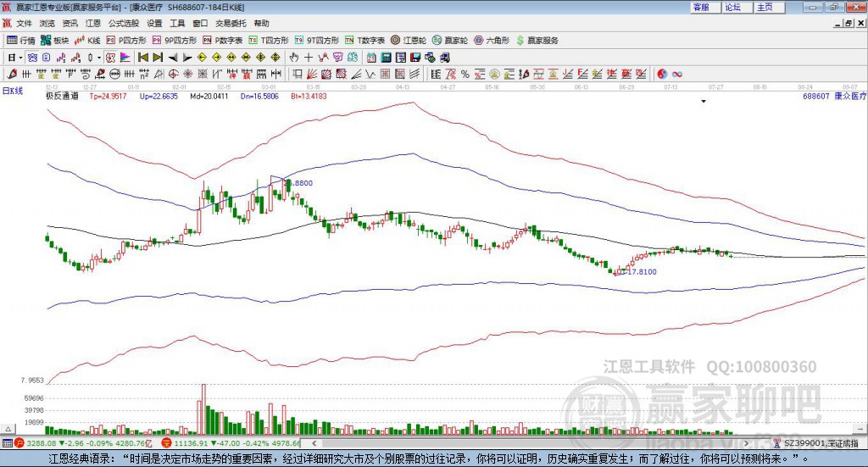Open the calculator icon

coord(386,58)
